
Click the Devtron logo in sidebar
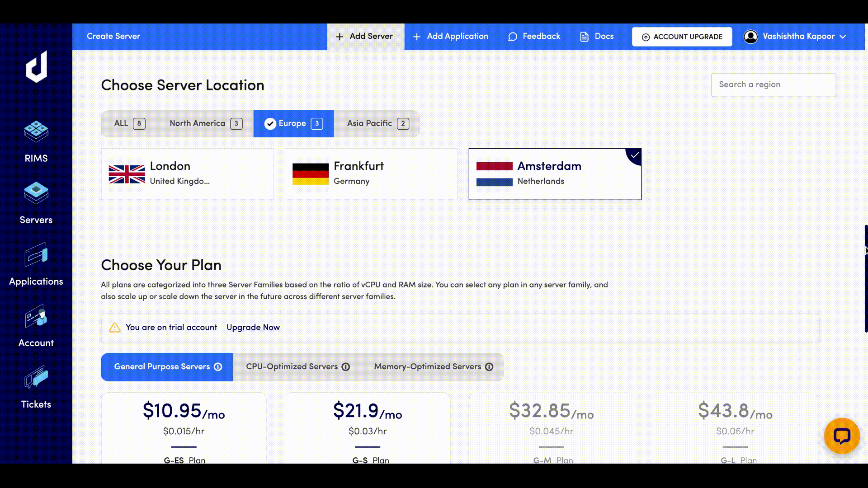(x=36, y=66)
